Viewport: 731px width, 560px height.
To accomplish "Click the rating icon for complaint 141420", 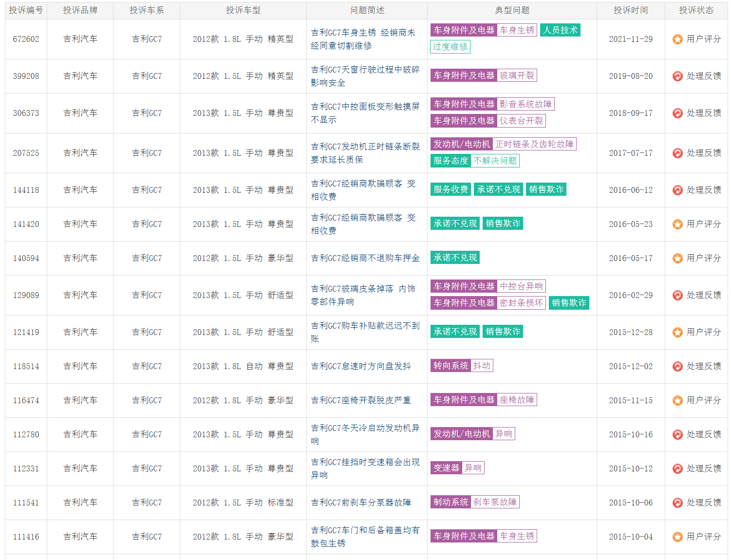I will click(x=677, y=224).
